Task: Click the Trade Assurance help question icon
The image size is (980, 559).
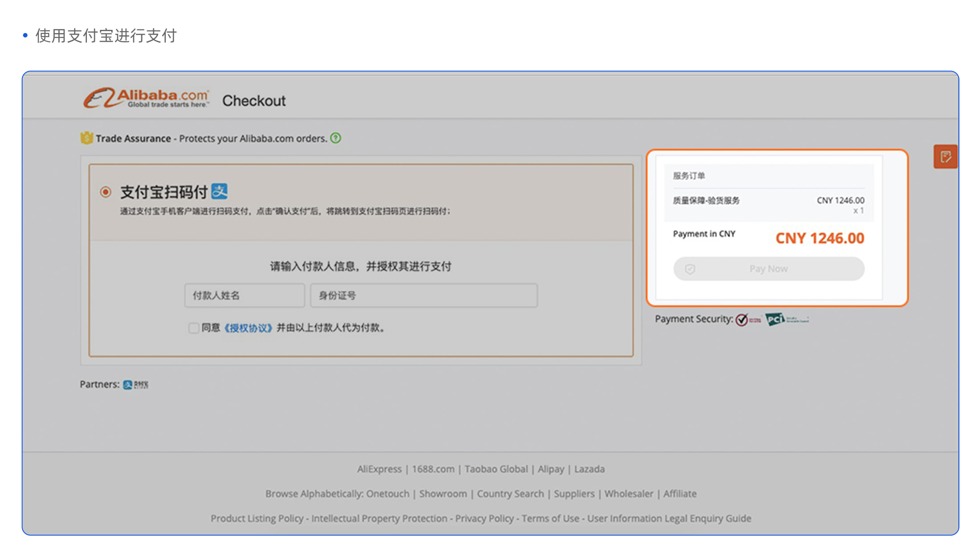Action: point(336,138)
